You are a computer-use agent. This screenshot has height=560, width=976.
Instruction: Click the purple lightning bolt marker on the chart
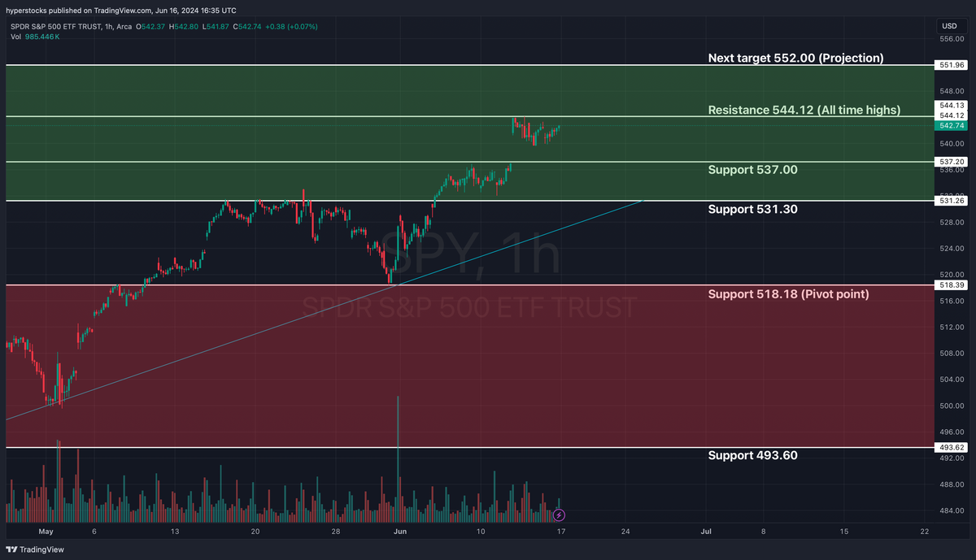(559, 514)
